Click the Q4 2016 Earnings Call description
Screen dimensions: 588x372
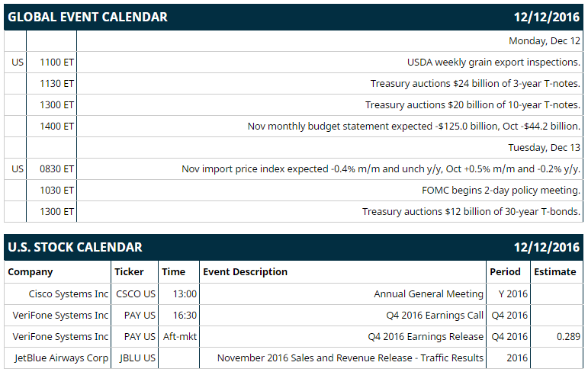point(435,316)
